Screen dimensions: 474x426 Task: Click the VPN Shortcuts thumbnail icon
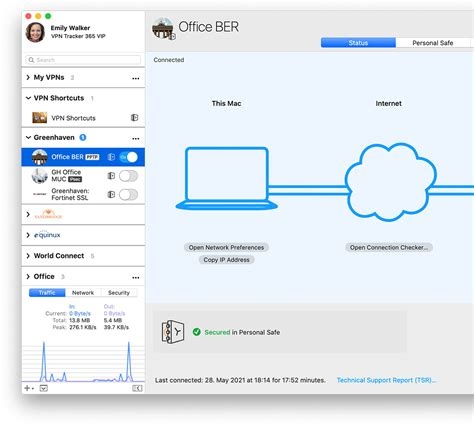(x=39, y=118)
